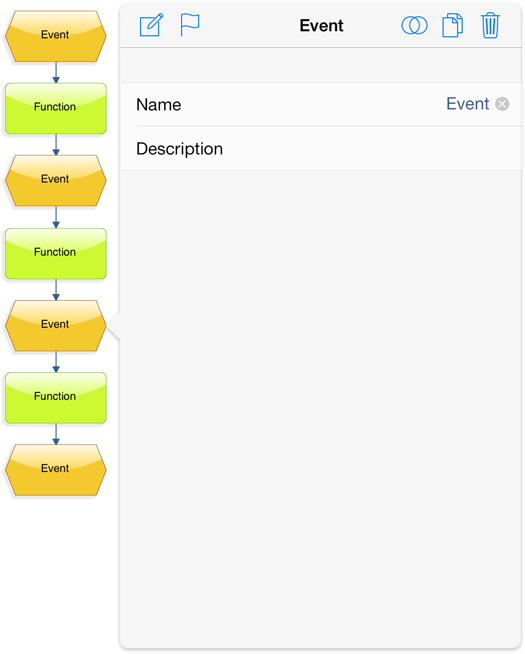
Task: Tap the edit pencil icon
Action: [x=151, y=25]
